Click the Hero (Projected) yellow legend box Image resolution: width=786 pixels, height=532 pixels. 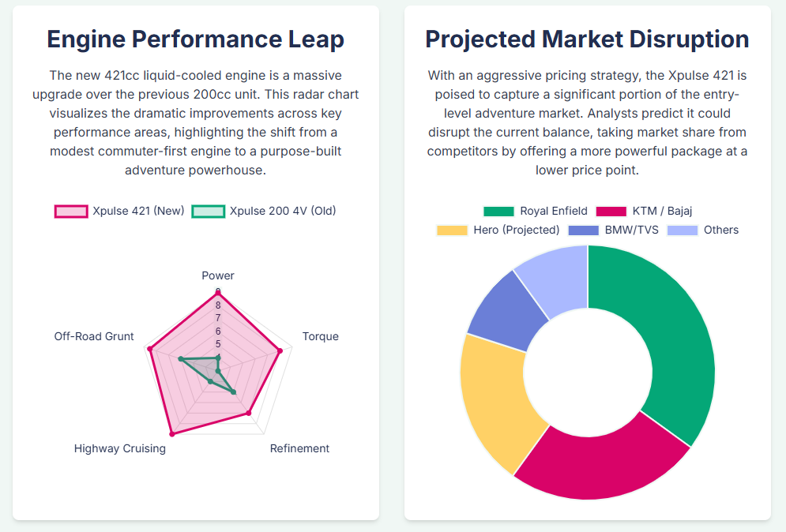click(x=452, y=230)
